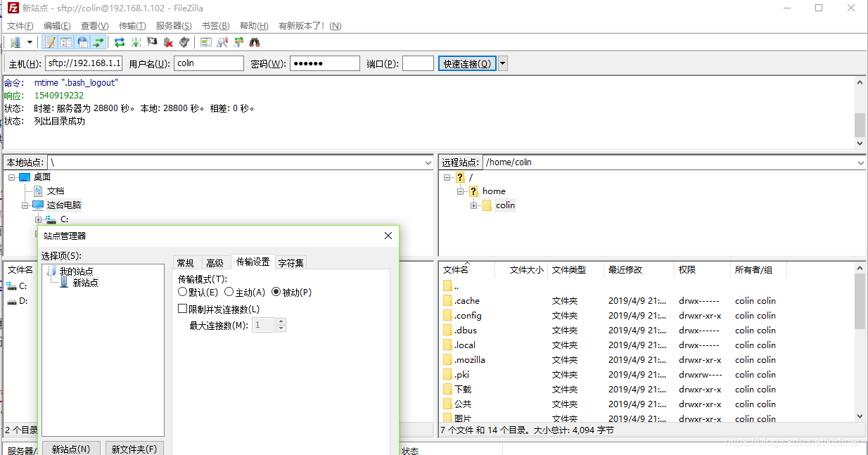Screen dimensions: 868x455
Task: Open 帮助(H) menu
Action: point(254,26)
